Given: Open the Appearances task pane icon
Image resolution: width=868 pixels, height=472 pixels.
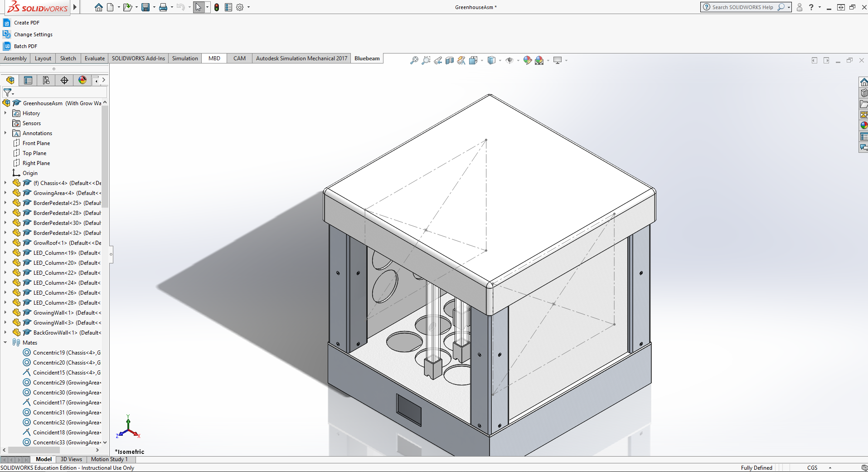Looking at the screenshot, I should (x=864, y=126).
